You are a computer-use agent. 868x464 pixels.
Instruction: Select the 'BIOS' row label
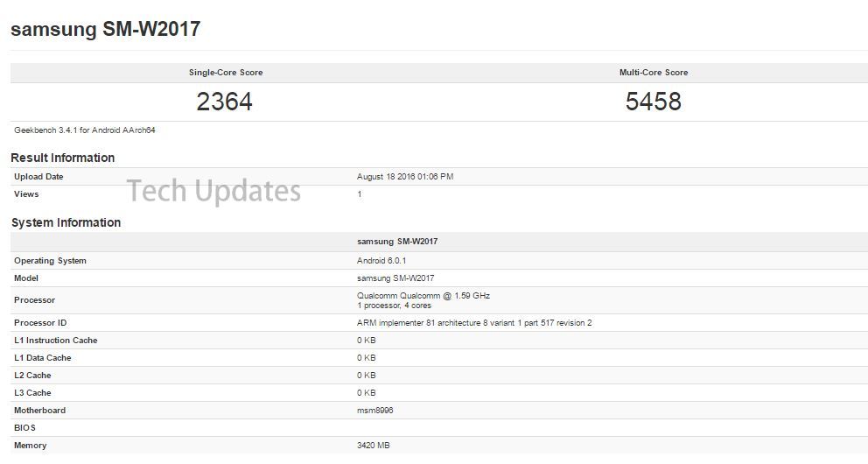point(24,428)
